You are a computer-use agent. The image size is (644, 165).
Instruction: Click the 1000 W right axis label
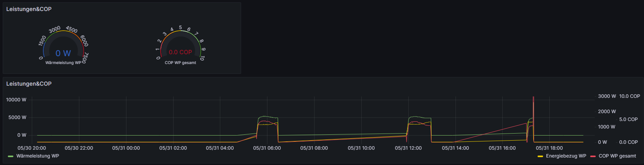click(607, 127)
